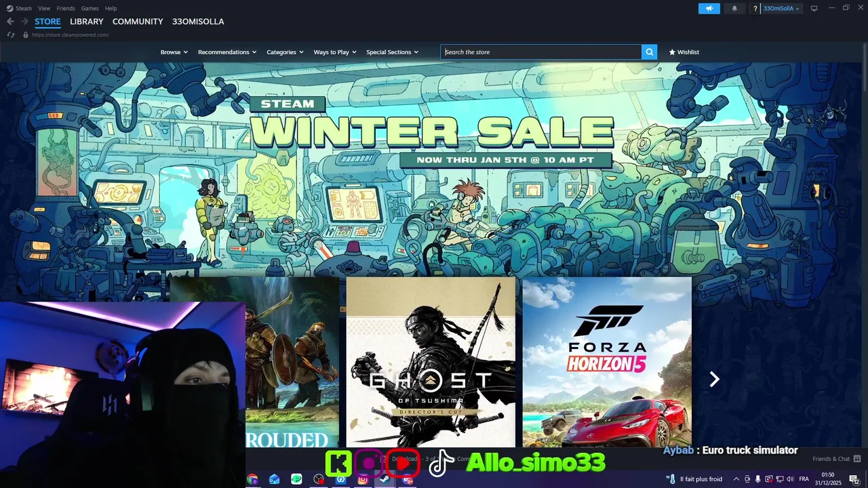Open the 33OMISOLLA profile tab
Viewport: 868px width, 488px height.
[x=198, y=22]
